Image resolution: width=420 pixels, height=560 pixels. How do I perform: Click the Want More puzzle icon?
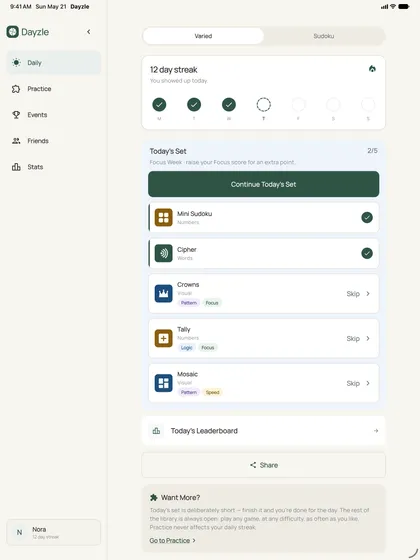[154, 498]
